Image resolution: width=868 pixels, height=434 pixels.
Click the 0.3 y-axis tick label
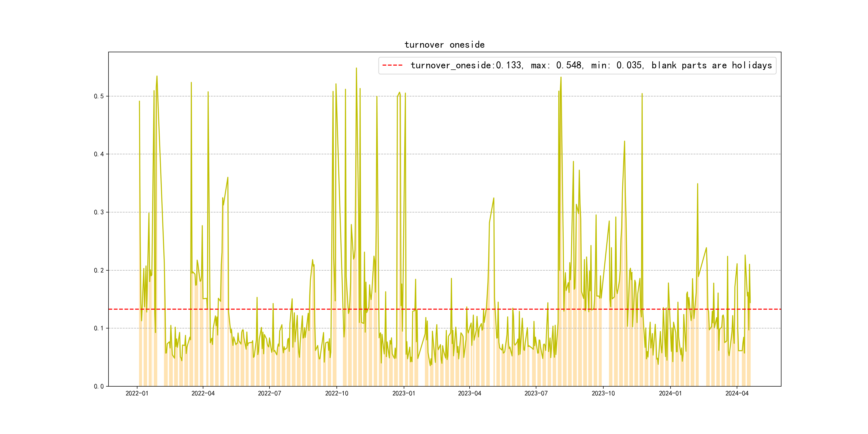(x=99, y=212)
